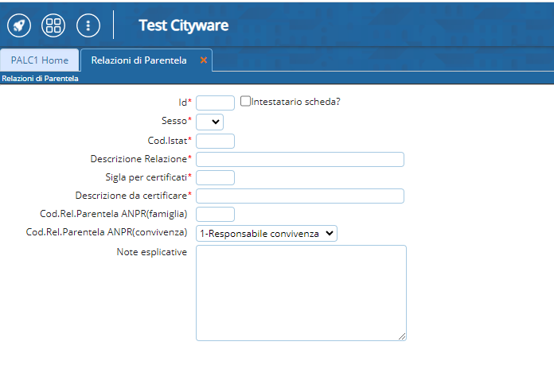Close the Relazioni di Parentela tab
The image size is (554, 392).
[x=204, y=60]
